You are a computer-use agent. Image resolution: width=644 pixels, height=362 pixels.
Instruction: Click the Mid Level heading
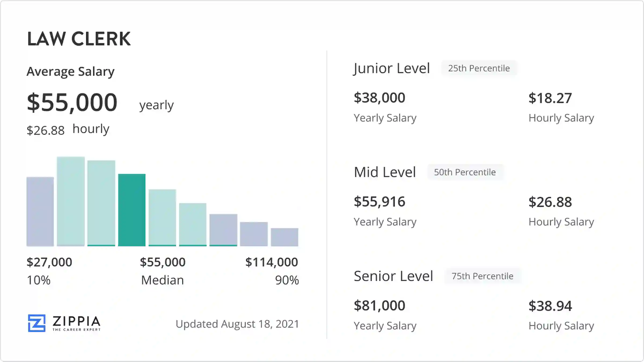pyautogui.click(x=385, y=172)
